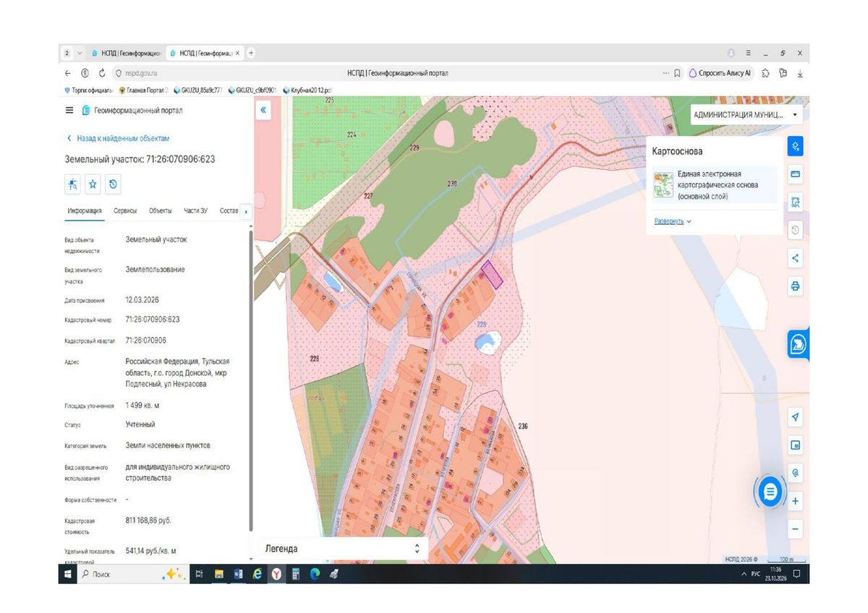Switch to the Сервисы tab
The width and height of the screenshot is (868, 613).
[125, 211]
